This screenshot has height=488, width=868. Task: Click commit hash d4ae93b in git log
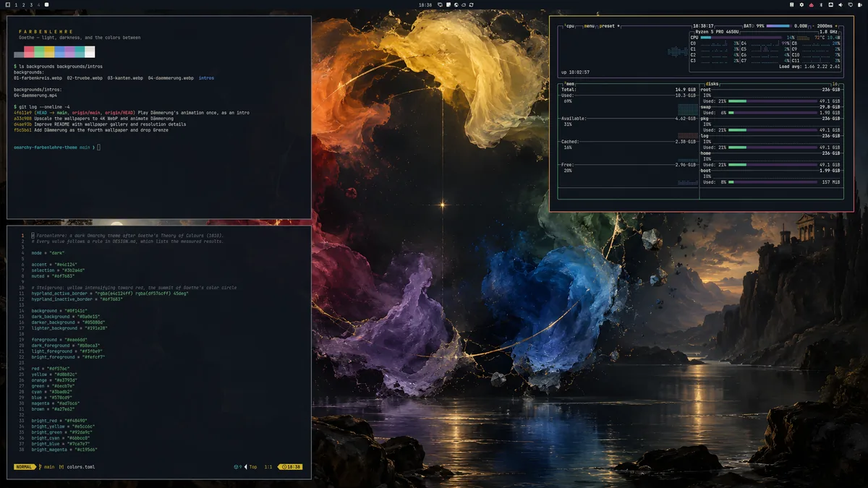23,124
